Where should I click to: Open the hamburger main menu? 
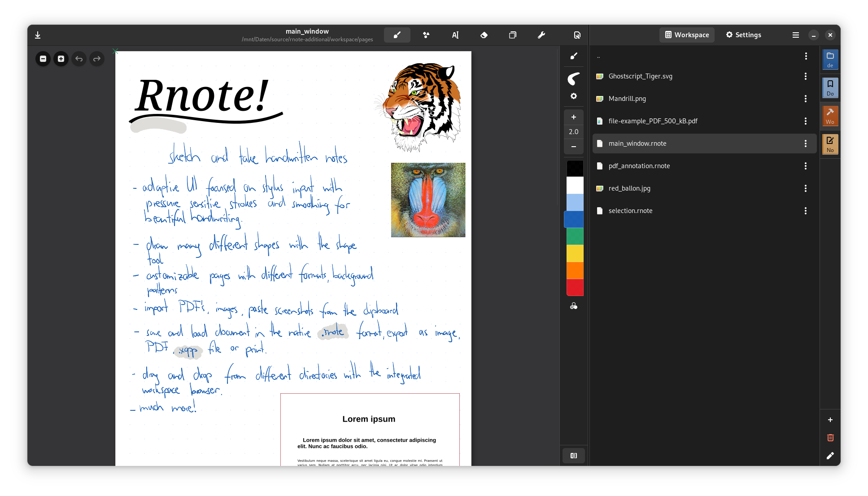click(x=795, y=35)
